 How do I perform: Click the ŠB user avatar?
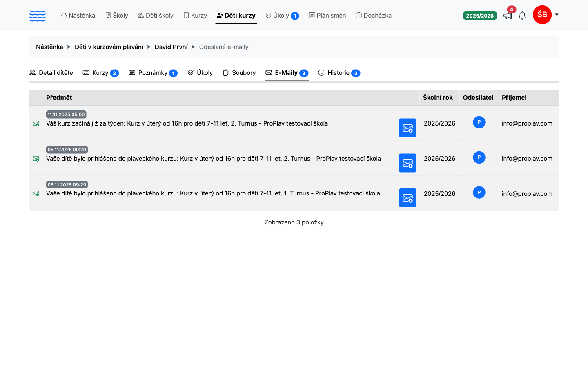542,15
